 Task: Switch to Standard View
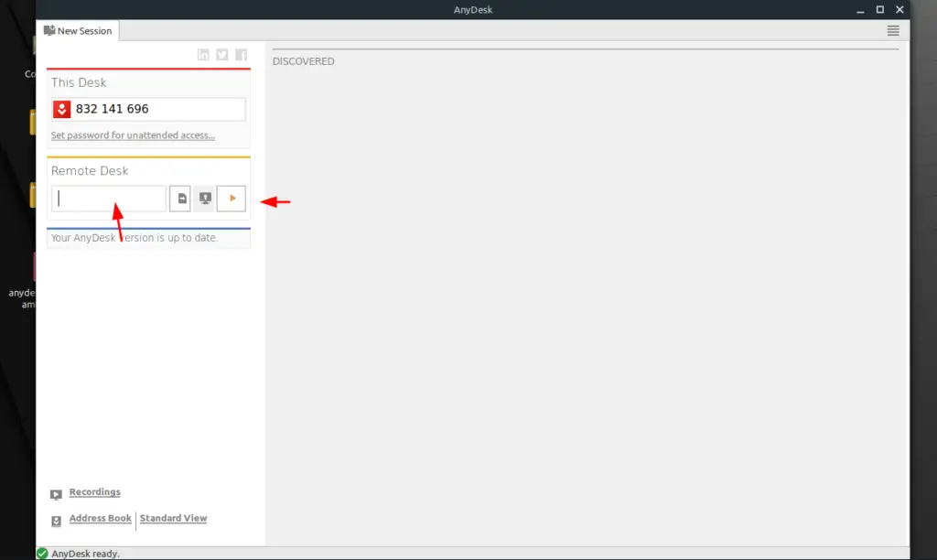(173, 518)
